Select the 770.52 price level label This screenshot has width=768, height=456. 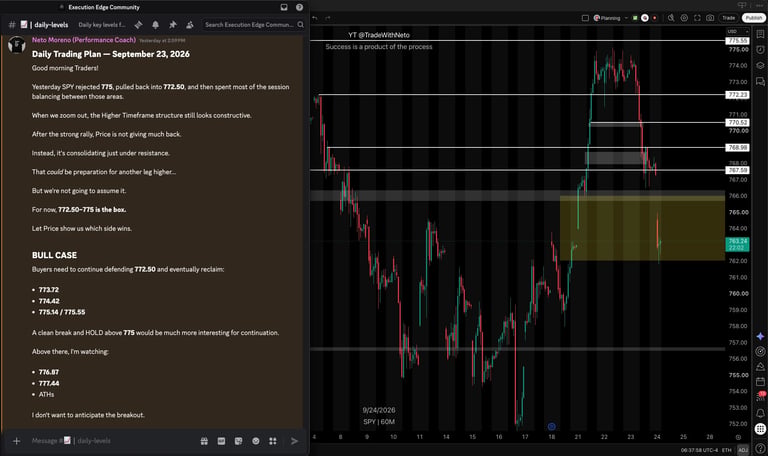coord(737,122)
